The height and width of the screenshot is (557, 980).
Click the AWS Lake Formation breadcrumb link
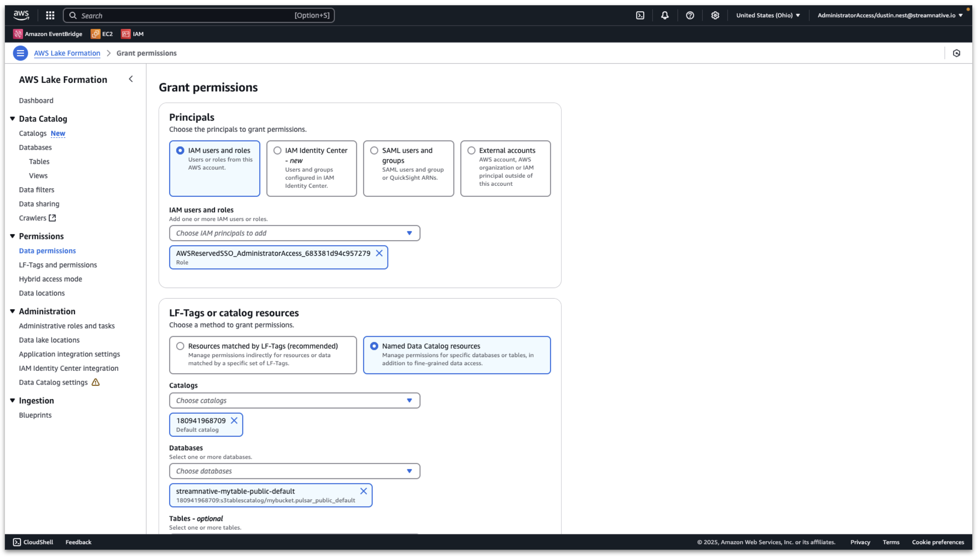click(67, 53)
